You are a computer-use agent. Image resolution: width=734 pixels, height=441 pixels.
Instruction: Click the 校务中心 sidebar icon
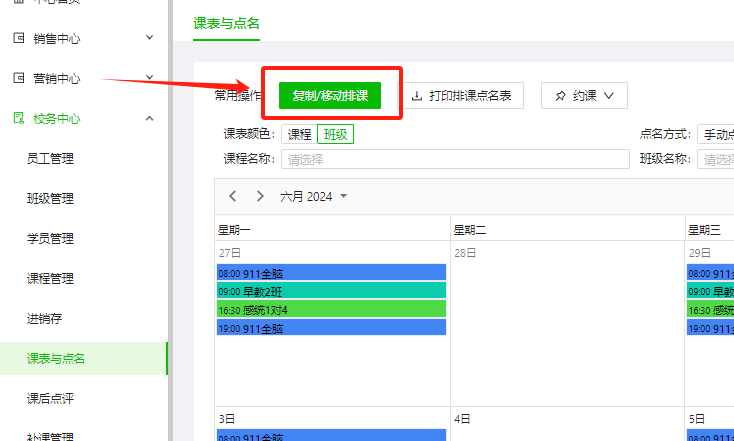point(18,119)
